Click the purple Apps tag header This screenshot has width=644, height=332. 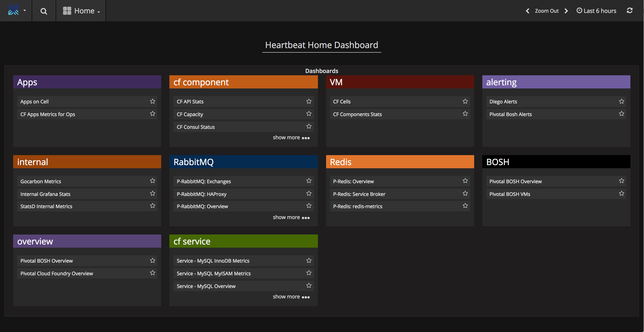tap(87, 82)
